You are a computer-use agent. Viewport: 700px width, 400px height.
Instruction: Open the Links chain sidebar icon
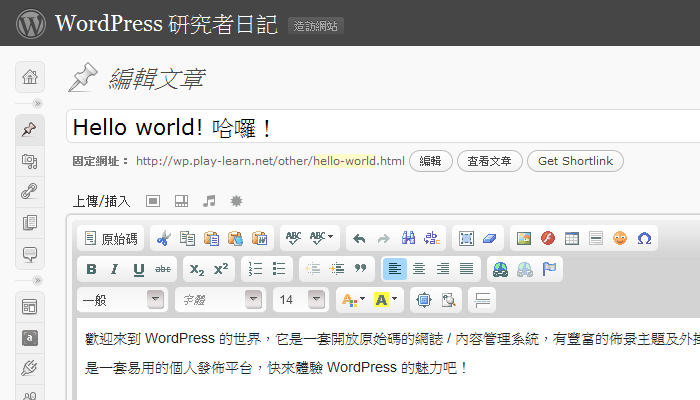pyautogui.click(x=30, y=192)
